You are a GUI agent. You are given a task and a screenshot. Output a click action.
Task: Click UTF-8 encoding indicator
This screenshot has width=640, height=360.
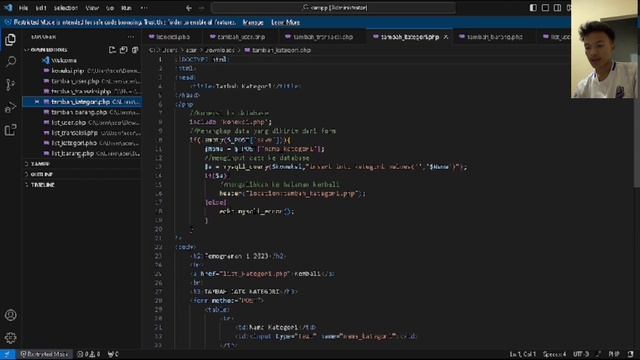click(581, 354)
